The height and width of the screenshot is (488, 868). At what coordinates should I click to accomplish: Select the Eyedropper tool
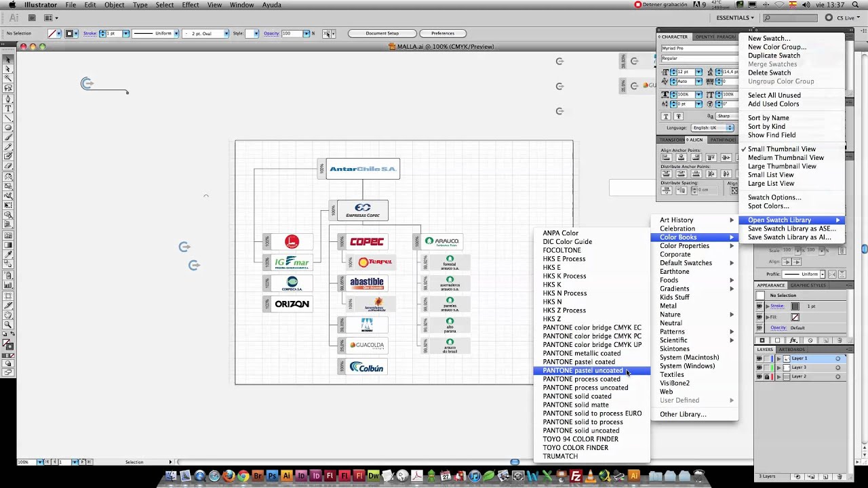(8, 256)
